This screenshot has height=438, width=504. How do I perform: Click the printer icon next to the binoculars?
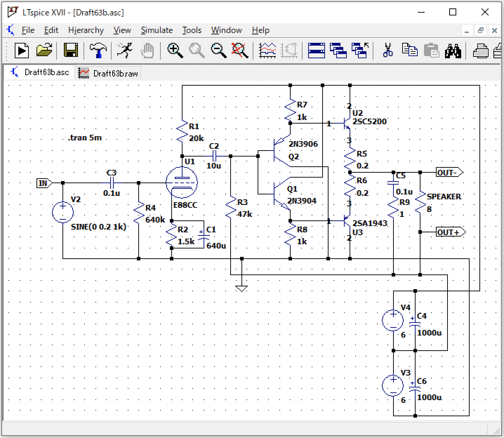(x=480, y=51)
